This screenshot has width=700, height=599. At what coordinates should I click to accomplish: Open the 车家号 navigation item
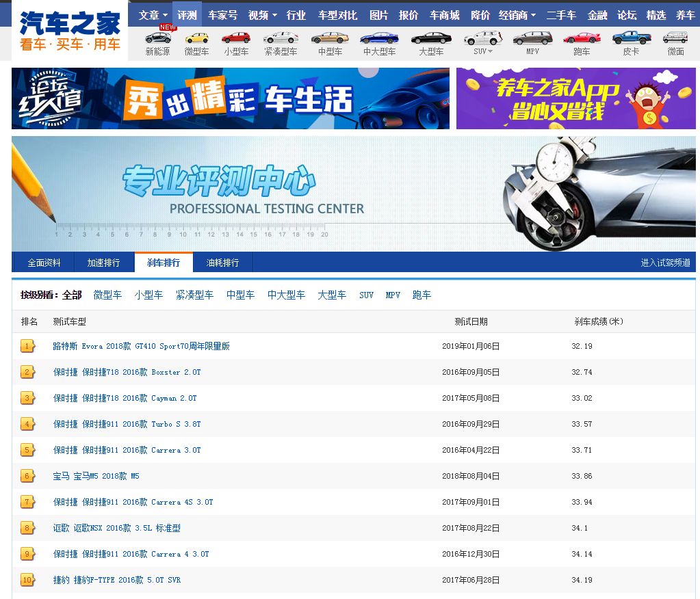(x=223, y=15)
